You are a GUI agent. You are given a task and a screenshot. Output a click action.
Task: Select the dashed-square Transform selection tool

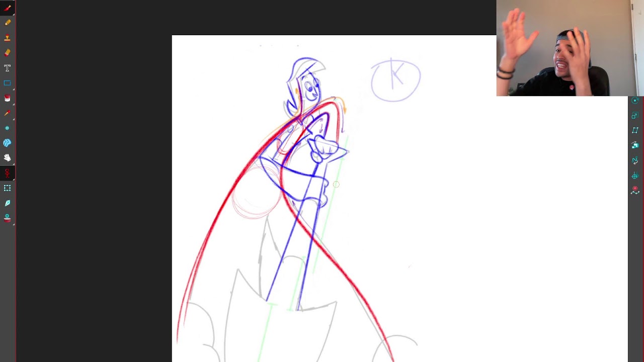click(x=8, y=188)
